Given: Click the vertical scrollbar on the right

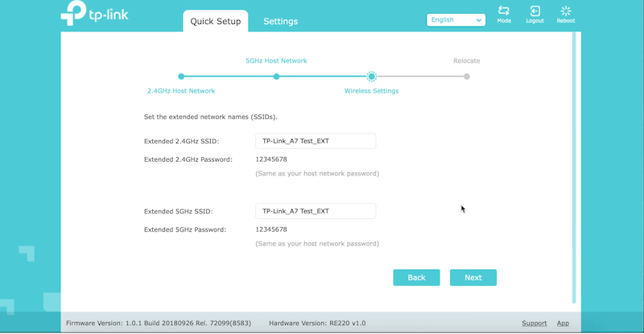Looking at the screenshot, I should click(574, 161).
